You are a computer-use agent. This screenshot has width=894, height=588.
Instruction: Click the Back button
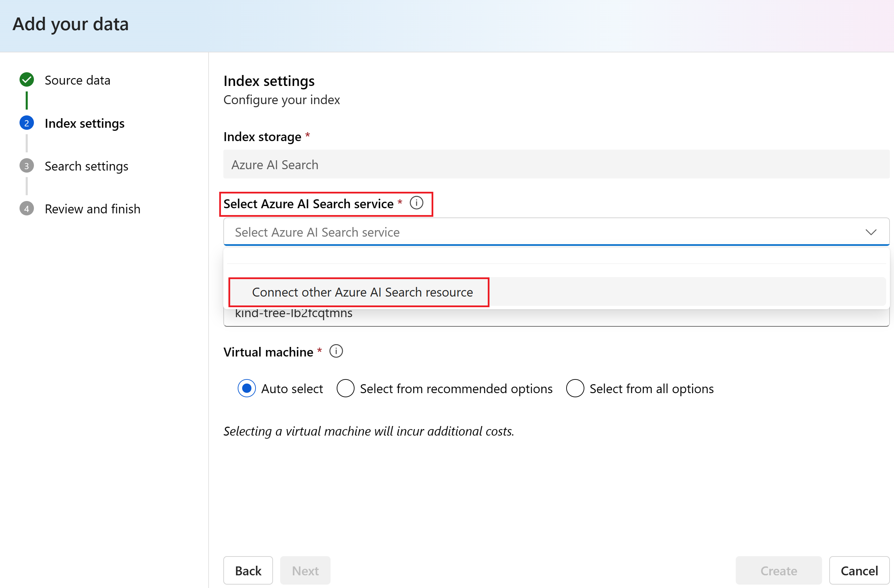(x=248, y=570)
